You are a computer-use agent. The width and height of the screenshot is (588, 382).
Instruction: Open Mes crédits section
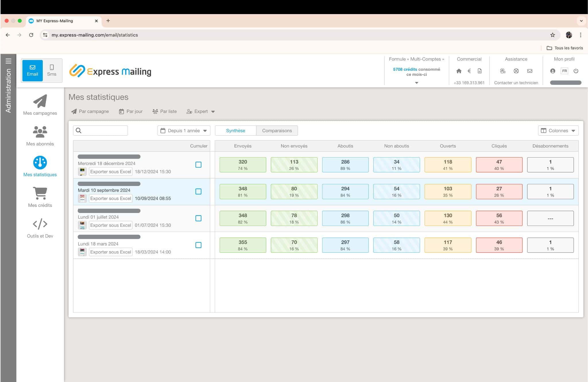pos(40,197)
